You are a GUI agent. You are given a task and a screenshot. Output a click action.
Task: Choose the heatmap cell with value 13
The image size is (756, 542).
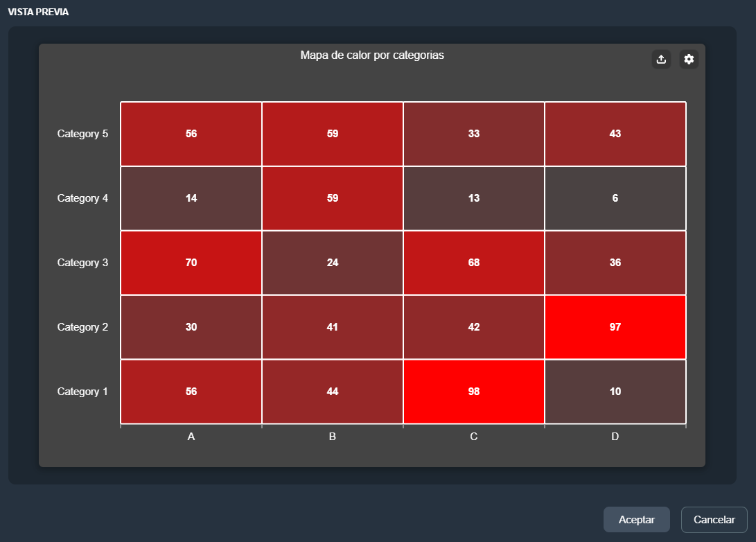tap(473, 198)
